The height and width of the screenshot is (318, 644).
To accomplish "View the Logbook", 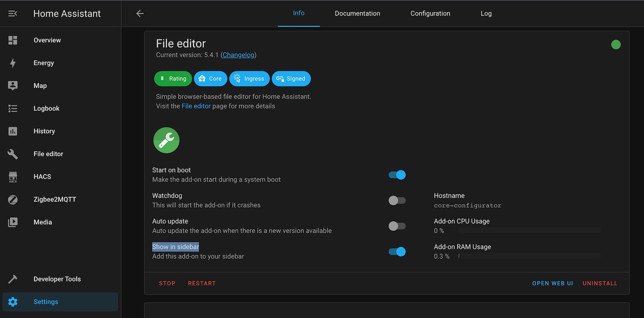I will point(46,108).
